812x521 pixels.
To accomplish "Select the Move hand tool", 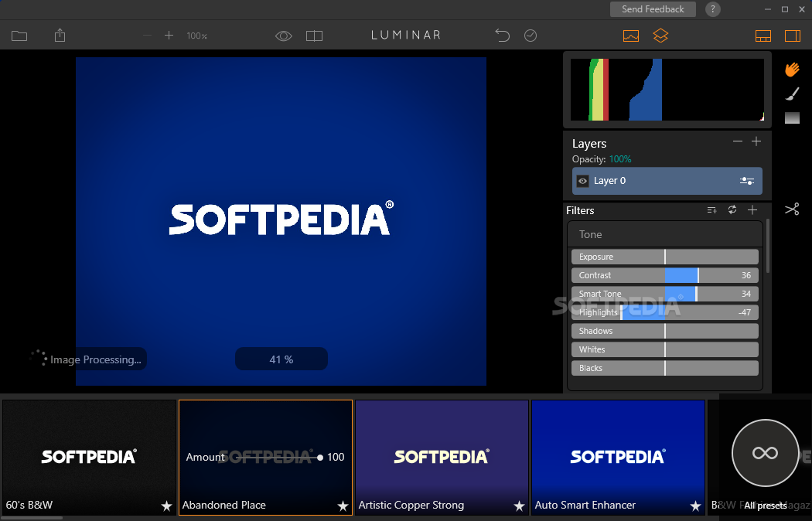I will 792,70.
